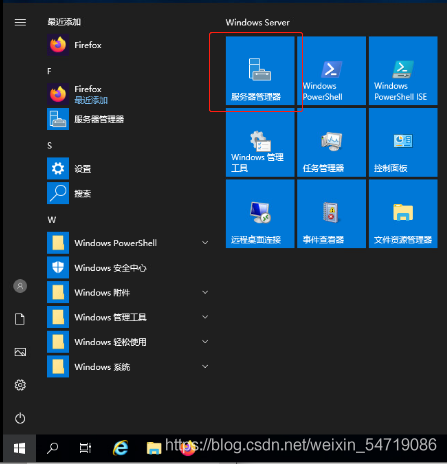
Task: Open the Windows 系统 folder in the app list
Action: 128,367
